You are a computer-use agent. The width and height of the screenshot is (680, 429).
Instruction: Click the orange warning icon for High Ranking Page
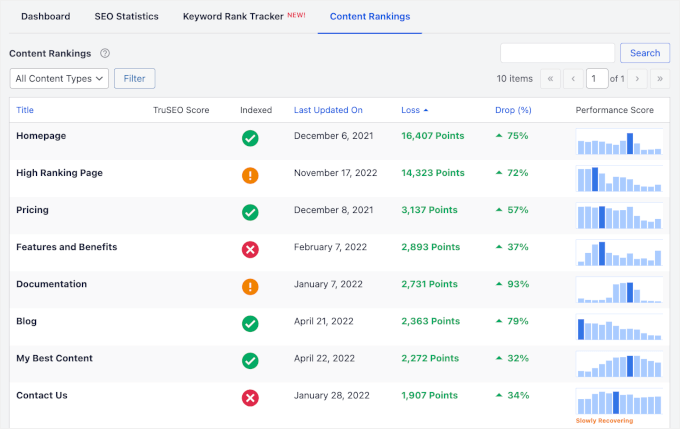tap(250, 175)
